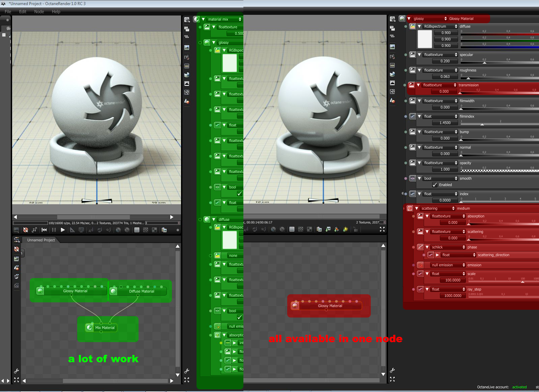This screenshot has height=392, width=539.
Task: Click the scale value field 100.0000
Action: click(x=453, y=280)
